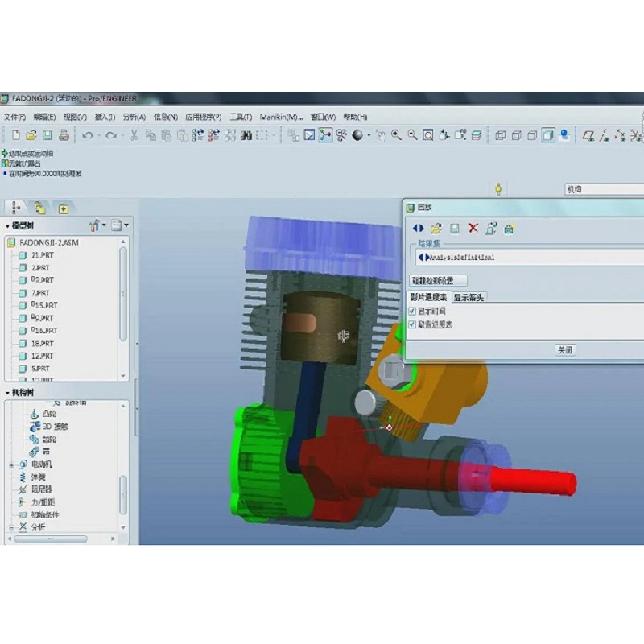
Task: Toggle datum axis display icon
Action: (x=605, y=135)
